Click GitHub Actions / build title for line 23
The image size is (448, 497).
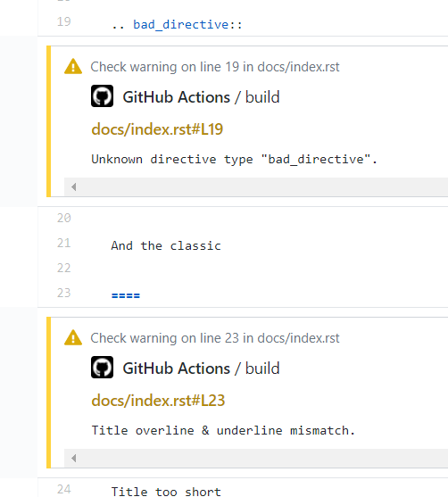tap(201, 369)
